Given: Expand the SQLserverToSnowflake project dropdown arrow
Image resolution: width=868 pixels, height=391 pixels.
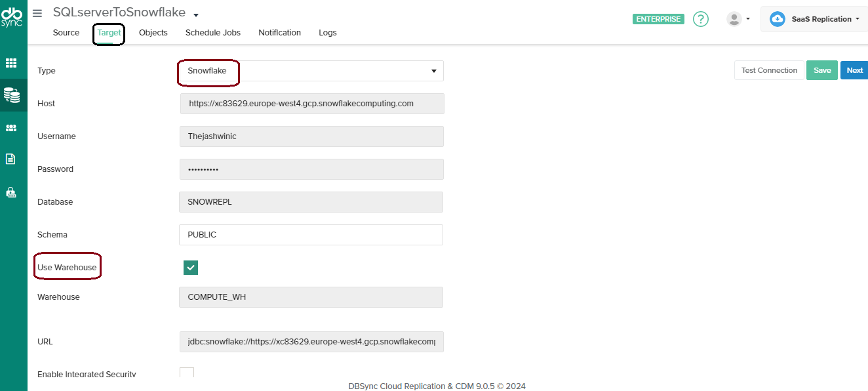Looking at the screenshot, I should (x=196, y=15).
